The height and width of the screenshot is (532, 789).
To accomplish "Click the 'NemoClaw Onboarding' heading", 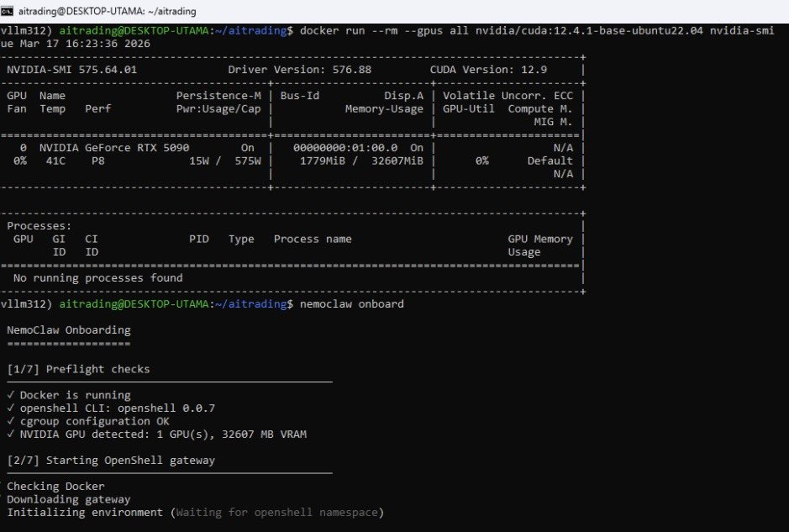I will point(69,330).
